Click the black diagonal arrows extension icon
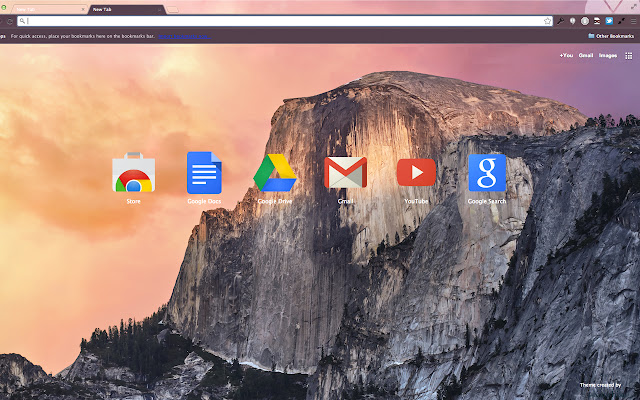Viewport: 640px width, 400px height. coord(621,21)
